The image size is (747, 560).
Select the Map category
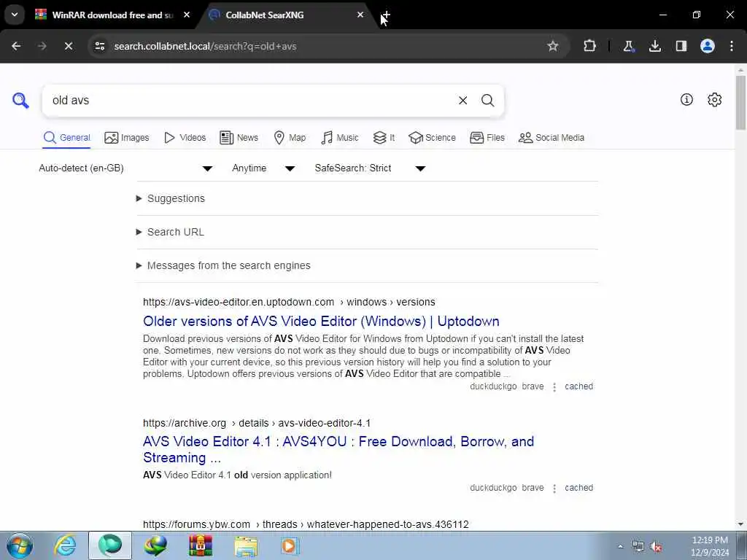(x=290, y=138)
